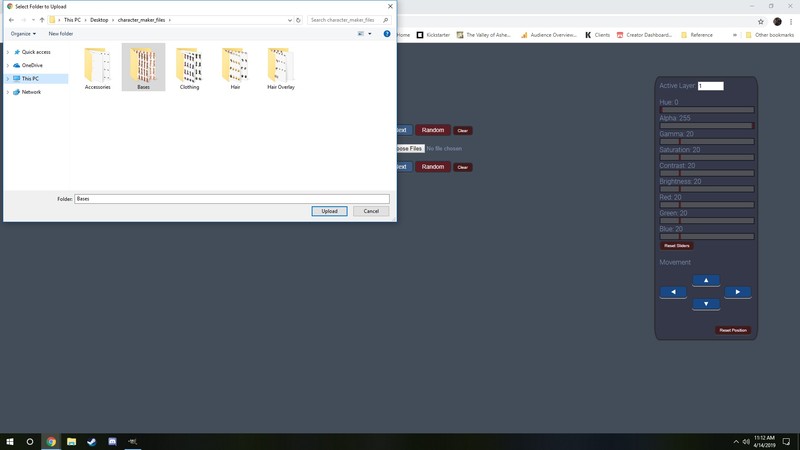Screen dimensions: 800x450
Task: Open Chrome's three-dot menu
Action: click(x=791, y=21)
